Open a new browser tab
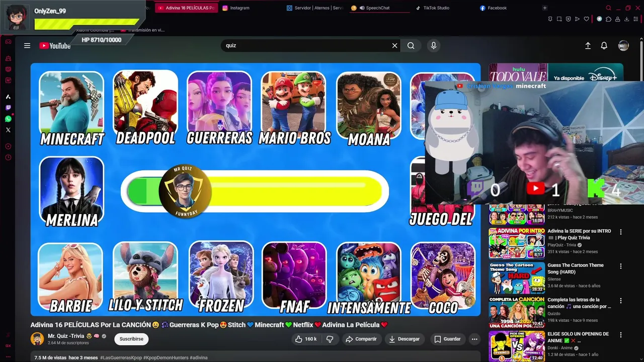The width and height of the screenshot is (644, 362). coord(544,8)
